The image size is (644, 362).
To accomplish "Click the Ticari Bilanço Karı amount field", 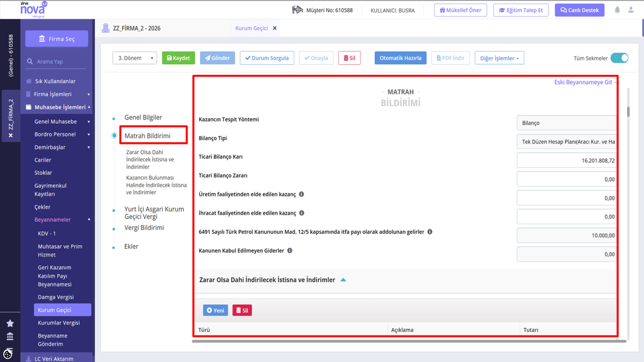I will 567,160.
